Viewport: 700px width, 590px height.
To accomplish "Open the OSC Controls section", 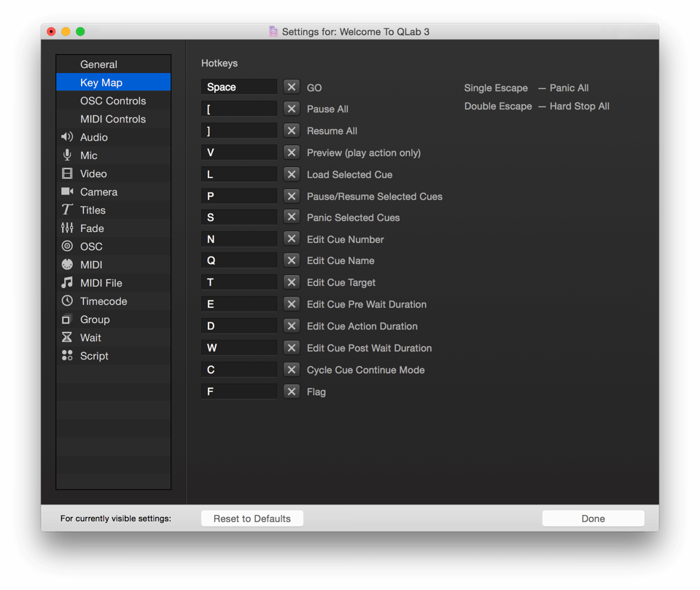I will 113,101.
